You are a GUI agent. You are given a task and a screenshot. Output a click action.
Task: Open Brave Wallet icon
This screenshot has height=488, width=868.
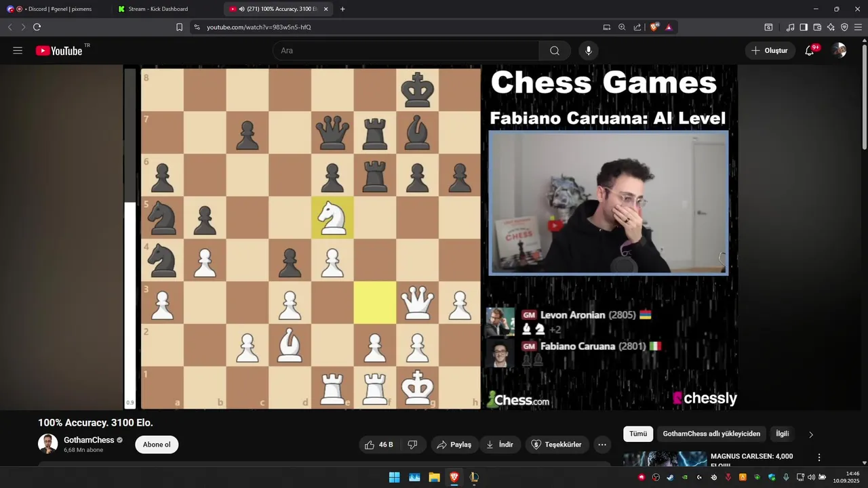(x=817, y=27)
